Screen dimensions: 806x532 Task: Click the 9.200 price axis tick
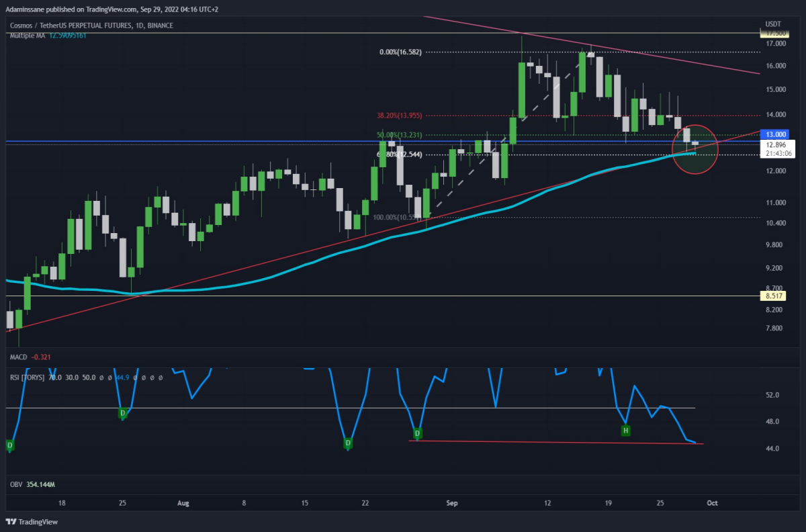(774, 268)
